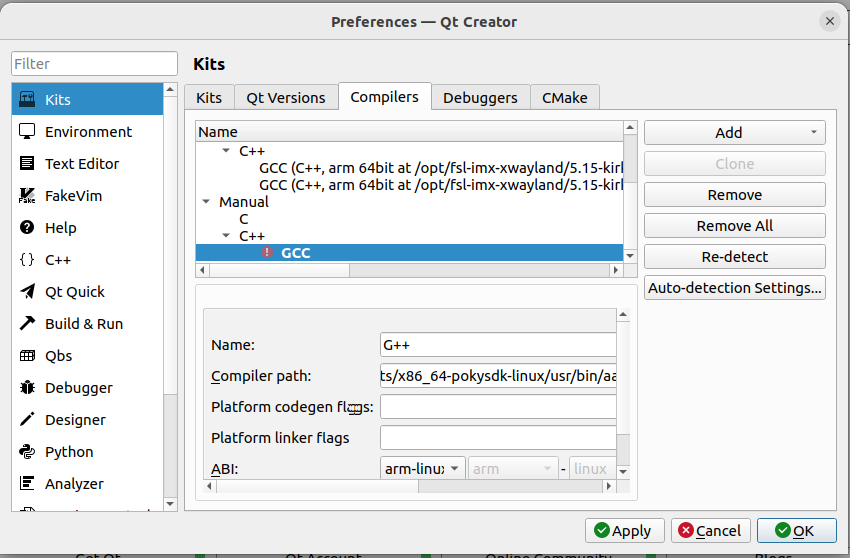Collapse the Manual compilers tree node
The image size is (850, 558).
(x=206, y=202)
